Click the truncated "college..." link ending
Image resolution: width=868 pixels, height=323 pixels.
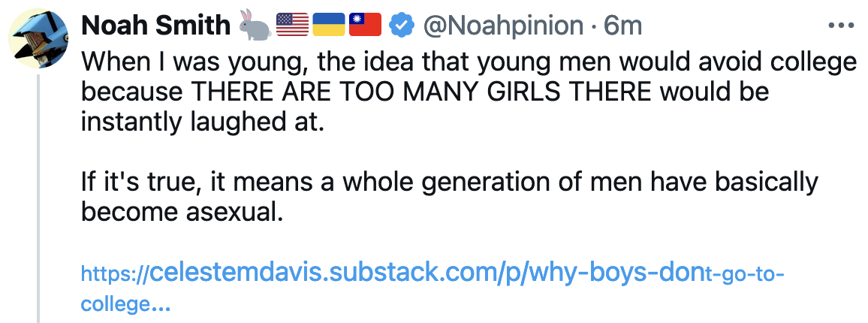click(125, 304)
